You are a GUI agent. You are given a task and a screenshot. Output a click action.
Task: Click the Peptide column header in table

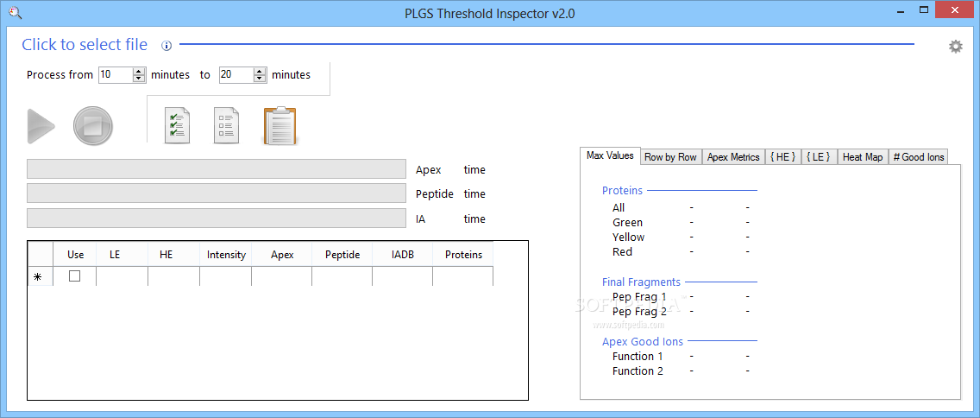(x=342, y=255)
